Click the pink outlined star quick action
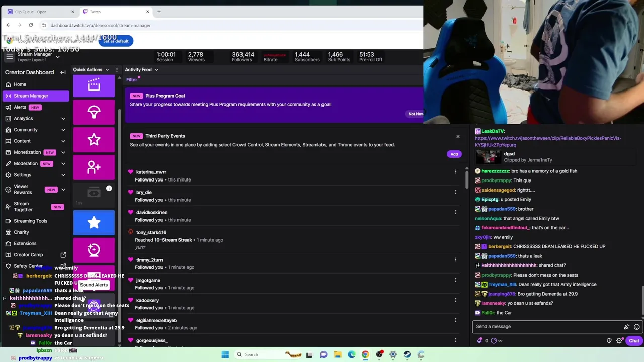The height and width of the screenshot is (362, 644). tap(94, 140)
